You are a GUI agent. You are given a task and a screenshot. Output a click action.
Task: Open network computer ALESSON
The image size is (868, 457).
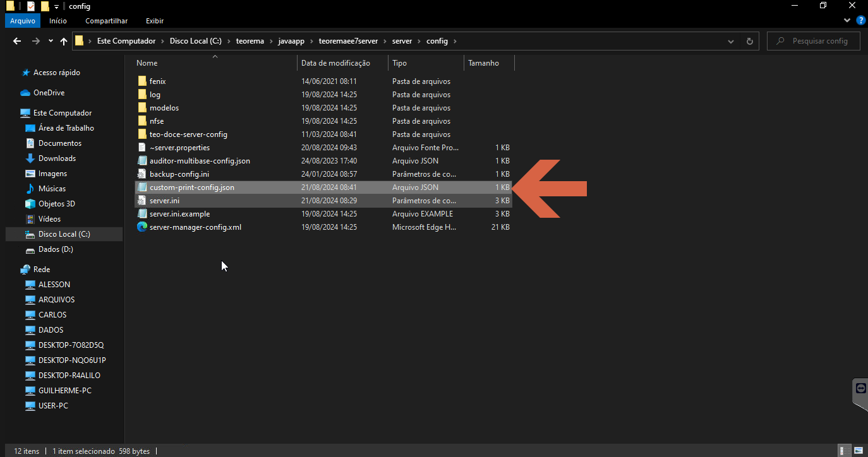click(54, 285)
